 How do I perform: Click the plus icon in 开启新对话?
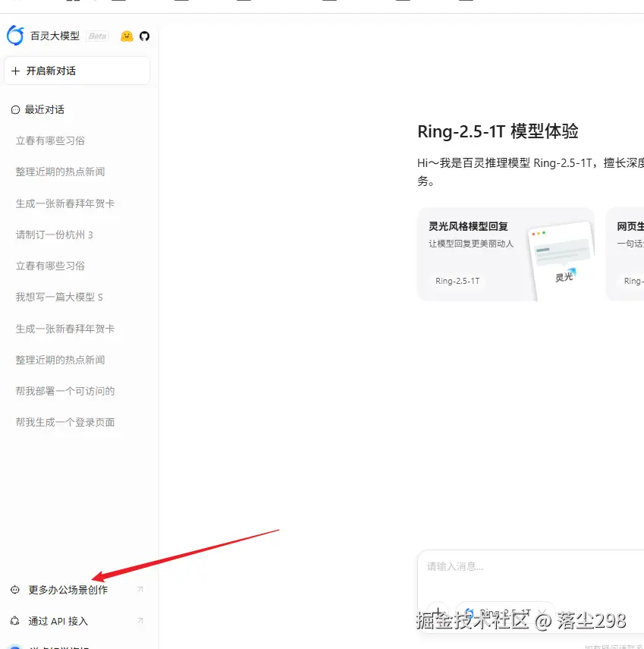point(16,71)
